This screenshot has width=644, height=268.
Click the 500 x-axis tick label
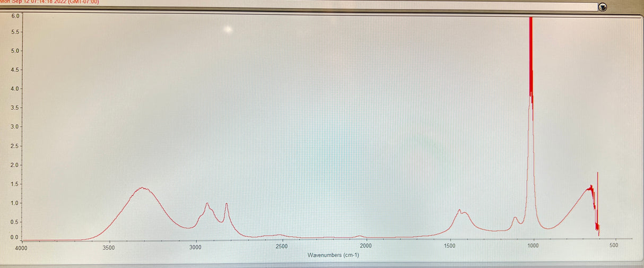(x=614, y=246)
